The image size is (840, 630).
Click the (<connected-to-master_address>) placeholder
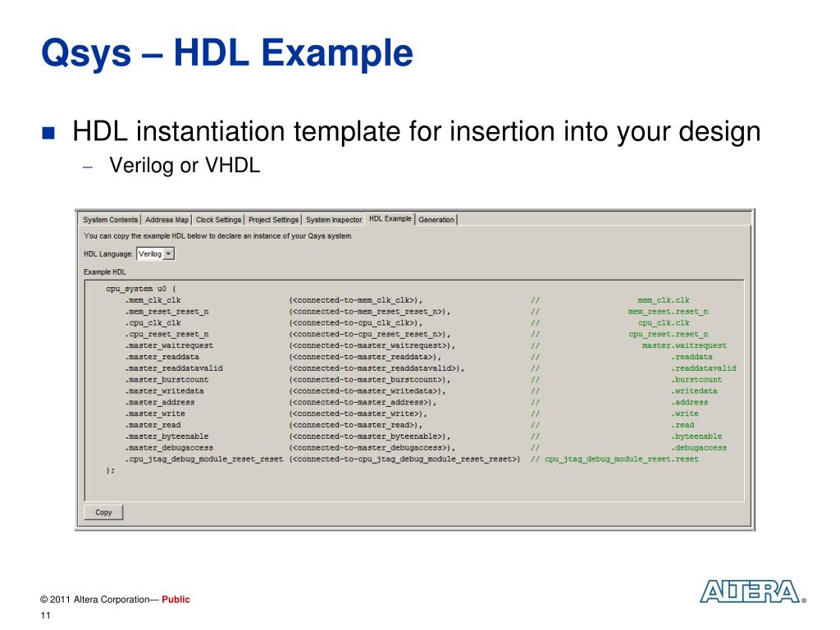pyautogui.click(x=363, y=402)
